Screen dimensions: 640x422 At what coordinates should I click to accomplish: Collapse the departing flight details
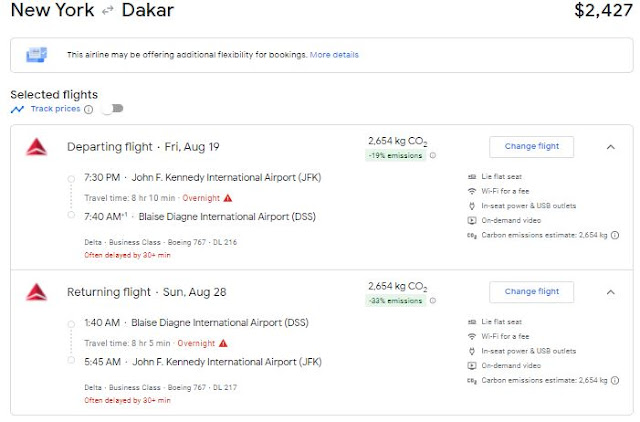610,146
